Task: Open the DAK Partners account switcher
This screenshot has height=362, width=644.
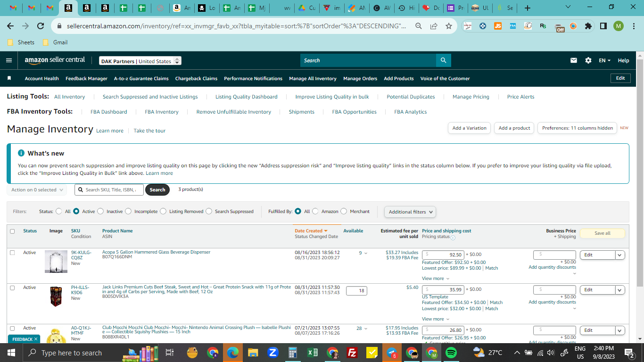Action: pyautogui.click(x=140, y=61)
